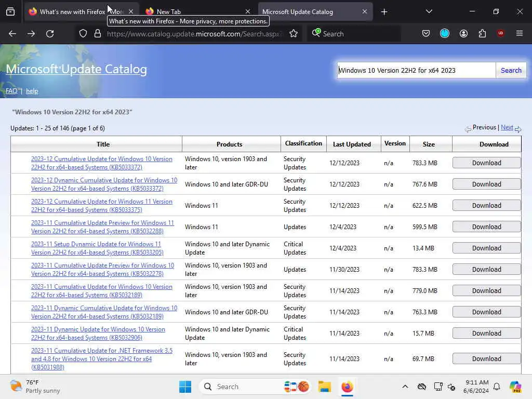Screen dimensions: 532x399
Task: Open File Explorer from taskbar
Action: (x=324, y=387)
